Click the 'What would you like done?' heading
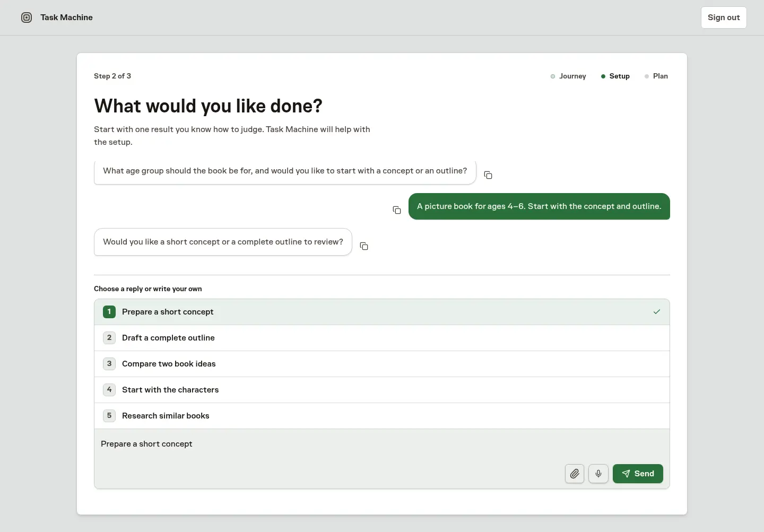 point(208,106)
